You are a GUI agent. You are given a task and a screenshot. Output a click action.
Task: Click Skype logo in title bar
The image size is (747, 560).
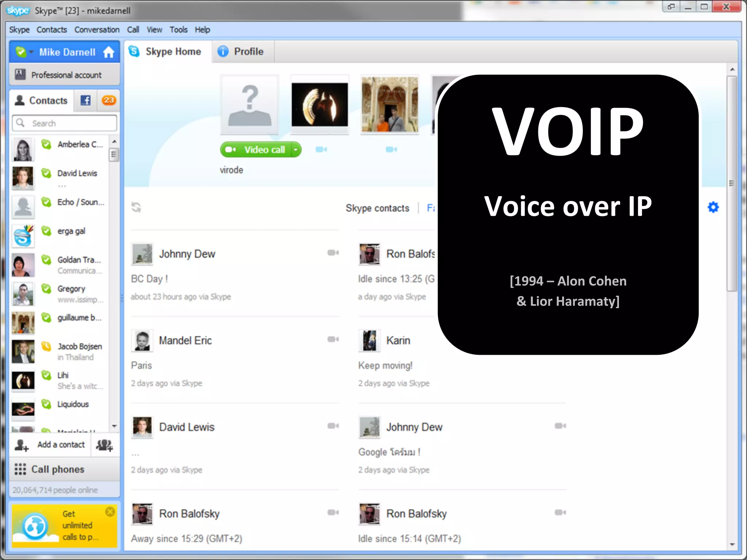pos(18,11)
